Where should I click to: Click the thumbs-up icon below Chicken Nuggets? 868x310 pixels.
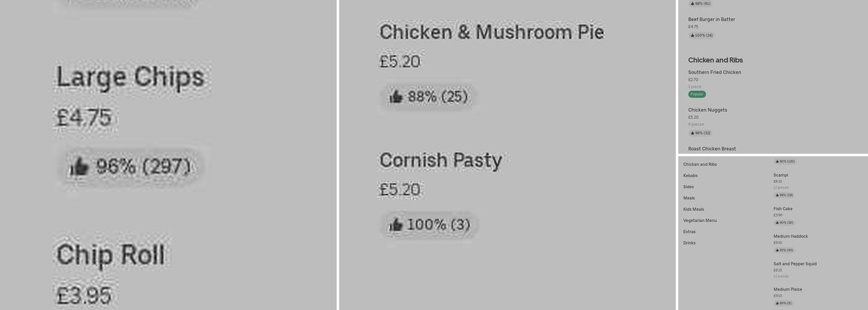tap(692, 133)
